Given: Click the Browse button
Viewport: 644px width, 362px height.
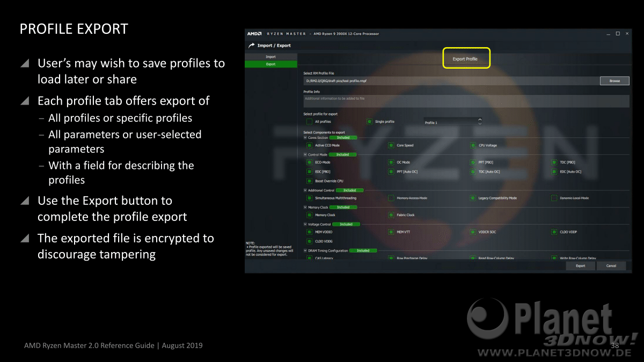Looking at the screenshot, I should [614, 81].
